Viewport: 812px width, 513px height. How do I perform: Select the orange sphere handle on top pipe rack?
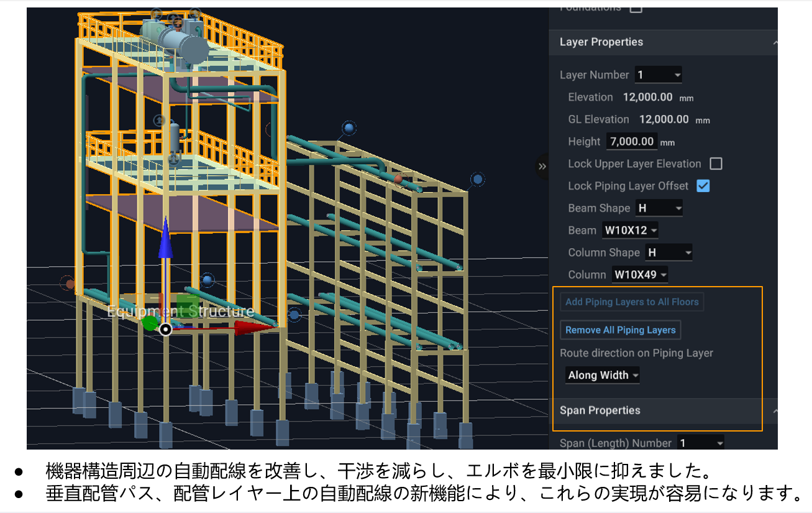[398, 179]
